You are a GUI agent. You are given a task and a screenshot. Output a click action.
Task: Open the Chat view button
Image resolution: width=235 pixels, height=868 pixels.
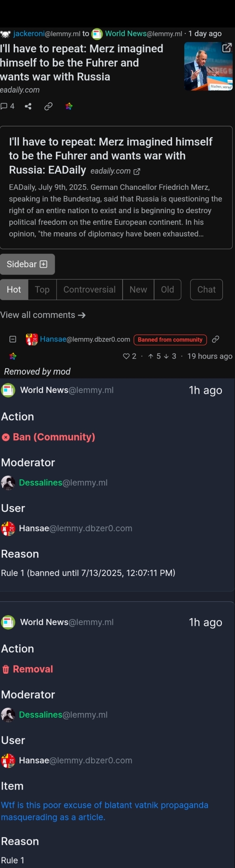[x=207, y=289]
